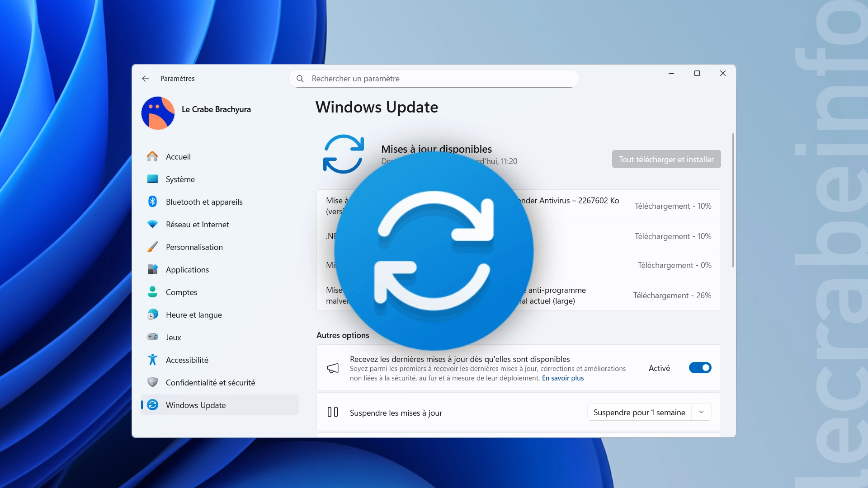The width and height of the screenshot is (868, 488).
Task: Click the back arrow next to Paramètres
Action: point(145,79)
